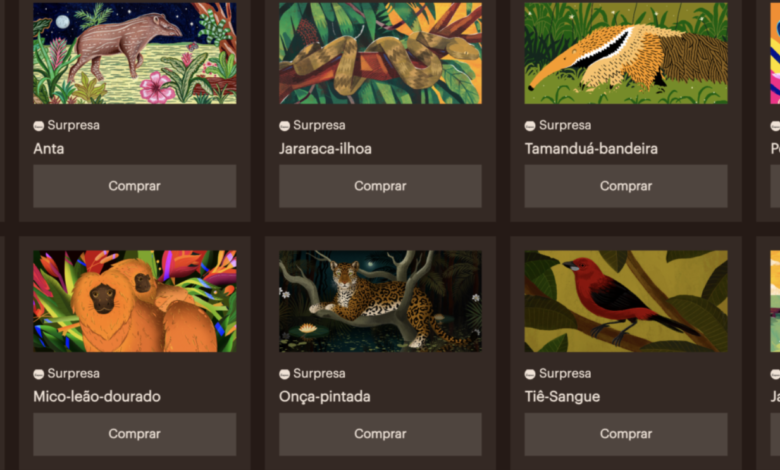Open the Anta tapir illustration

click(134, 53)
